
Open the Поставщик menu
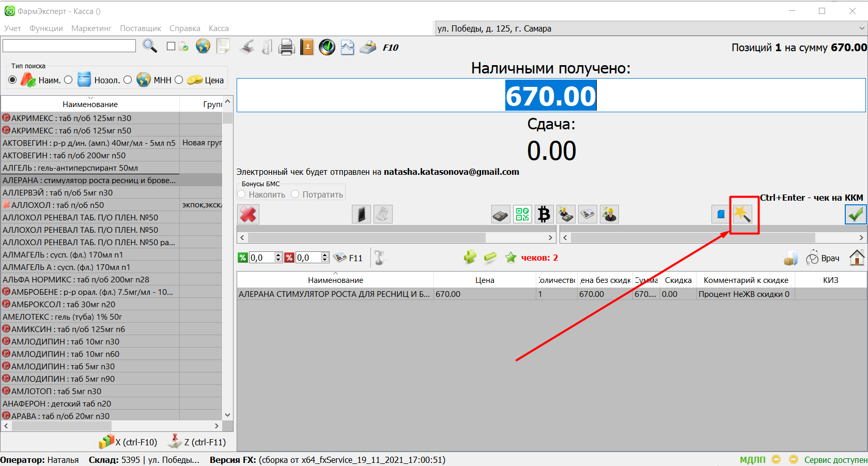tap(141, 28)
